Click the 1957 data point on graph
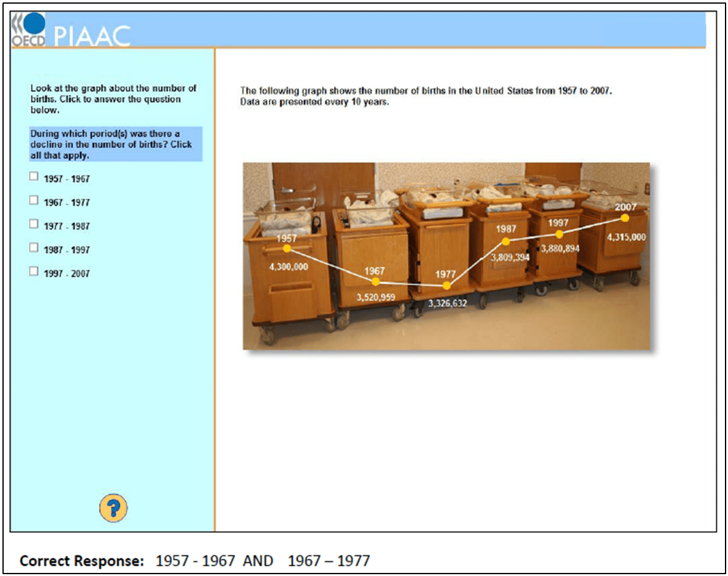Screen dimensions: 728x576 [287, 248]
